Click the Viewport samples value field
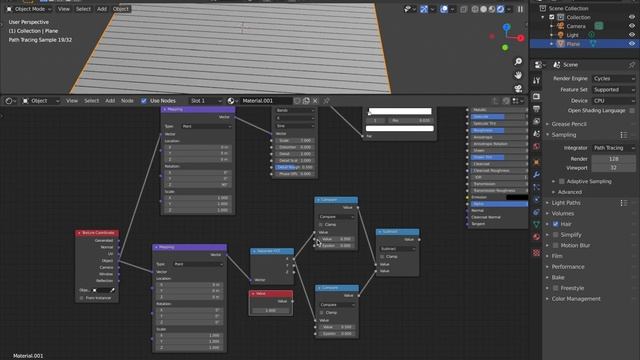This screenshot has height=360, width=640. 613,168
